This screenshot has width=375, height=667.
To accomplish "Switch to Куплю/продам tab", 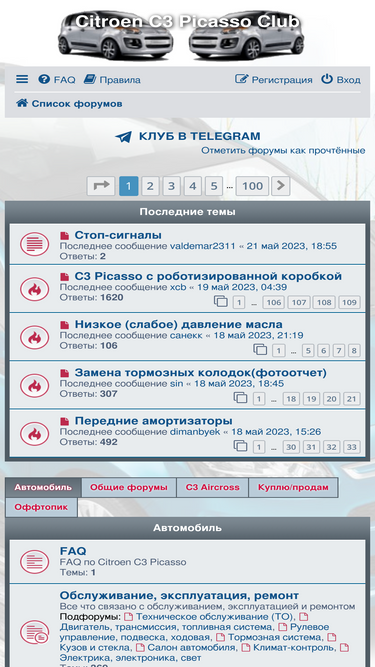I will pos(293,487).
